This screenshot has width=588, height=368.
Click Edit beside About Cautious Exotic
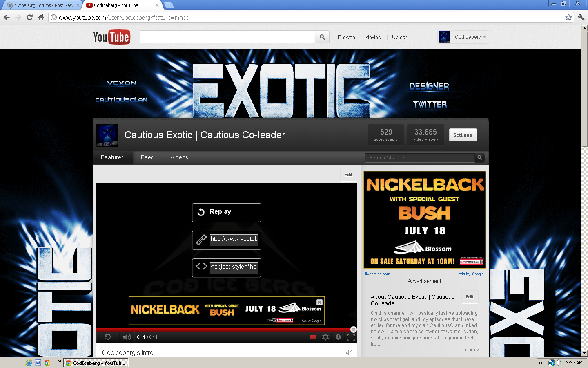point(470,297)
